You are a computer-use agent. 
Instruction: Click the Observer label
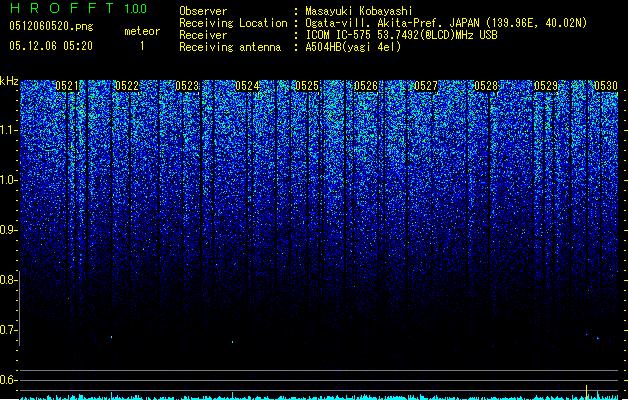click(x=203, y=11)
